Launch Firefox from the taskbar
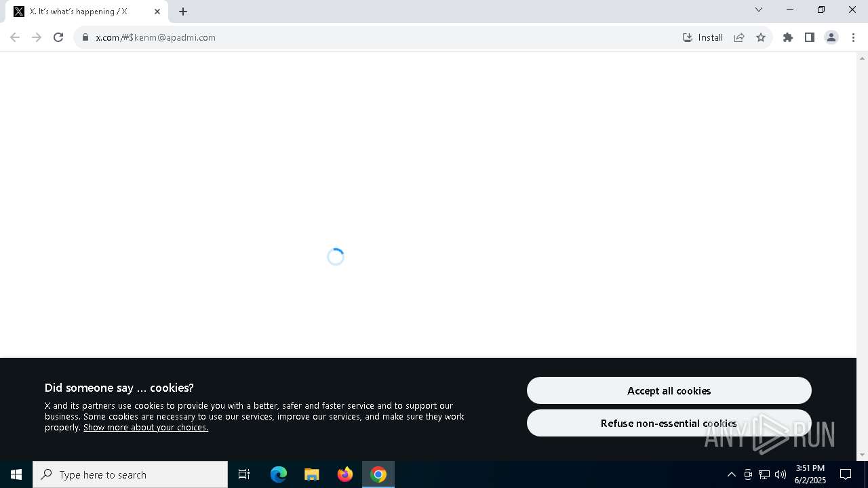Screen dimensions: 868x488 (345, 474)
